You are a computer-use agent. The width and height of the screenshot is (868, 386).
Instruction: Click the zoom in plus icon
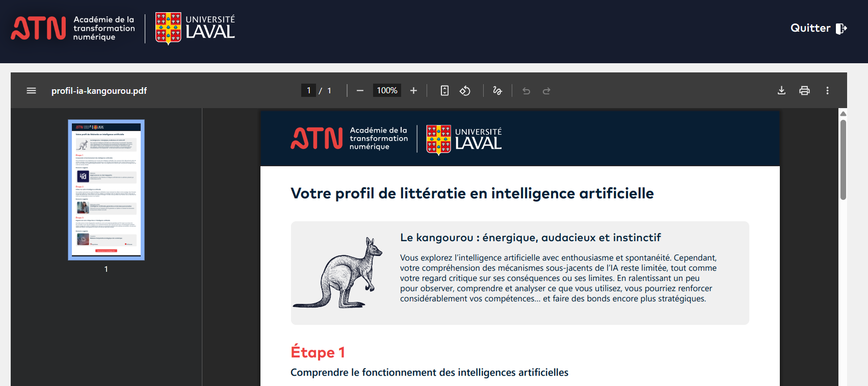click(x=413, y=91)
